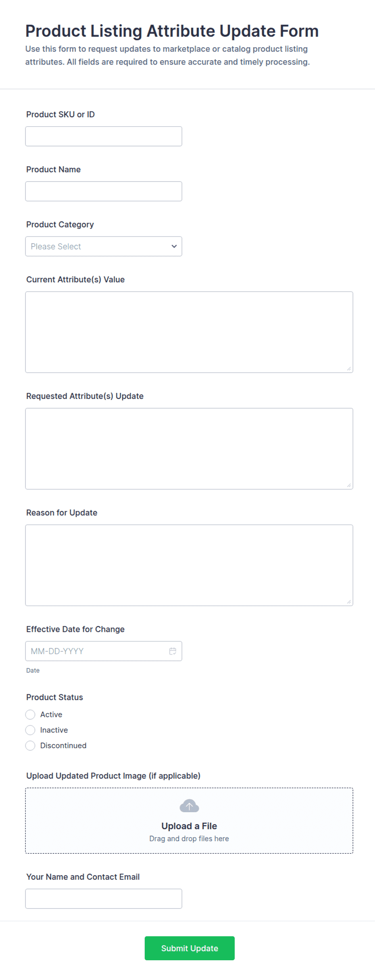This screenshot has width=375, height=980.
Task: Click the cloud upload icon
Action: coord(189,806)
